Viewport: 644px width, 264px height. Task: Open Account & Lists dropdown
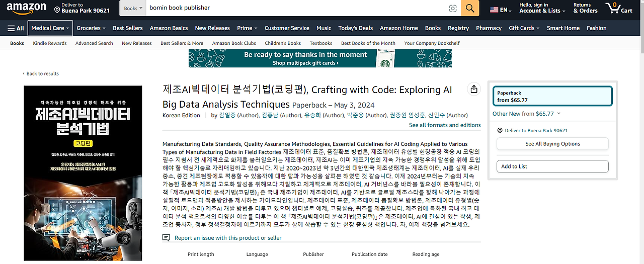(x=541, y=8)
